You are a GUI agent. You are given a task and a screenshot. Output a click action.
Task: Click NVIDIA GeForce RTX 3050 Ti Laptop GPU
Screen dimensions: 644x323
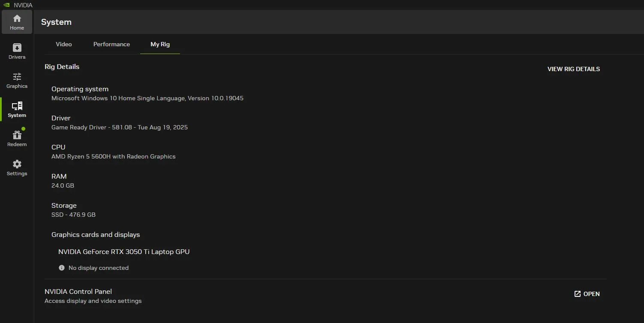(124, 251)
